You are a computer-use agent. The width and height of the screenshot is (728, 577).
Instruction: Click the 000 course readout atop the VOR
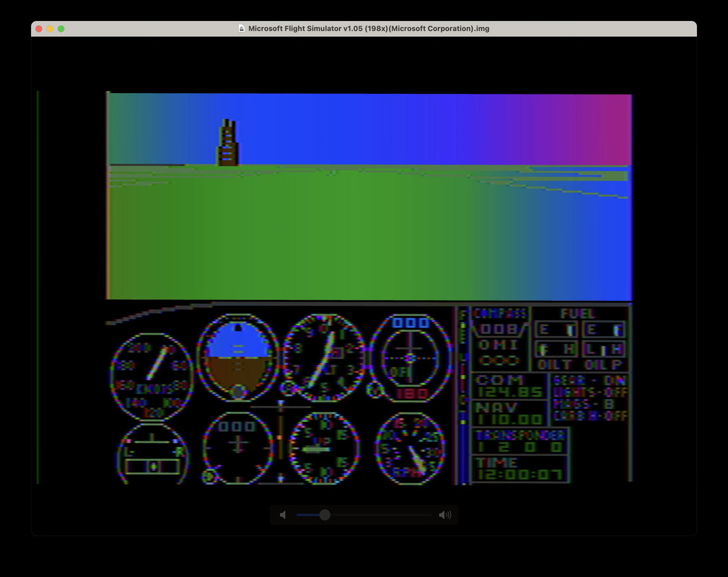tap(411, 322)
